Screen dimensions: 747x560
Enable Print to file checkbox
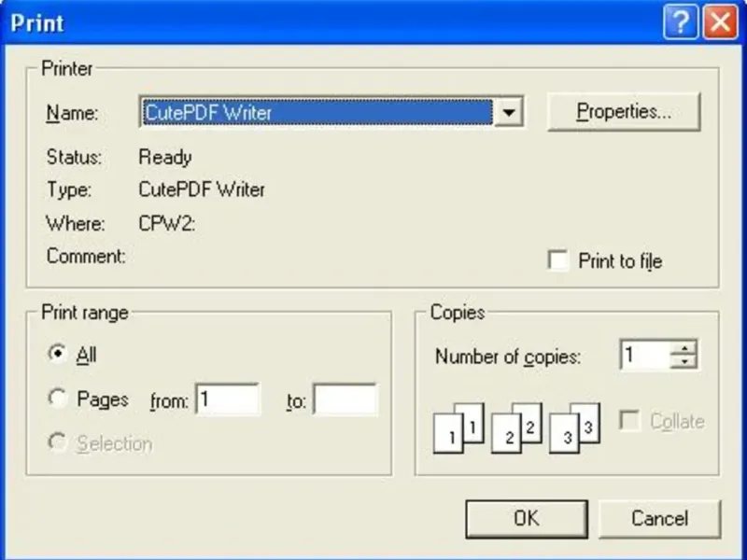558,261
